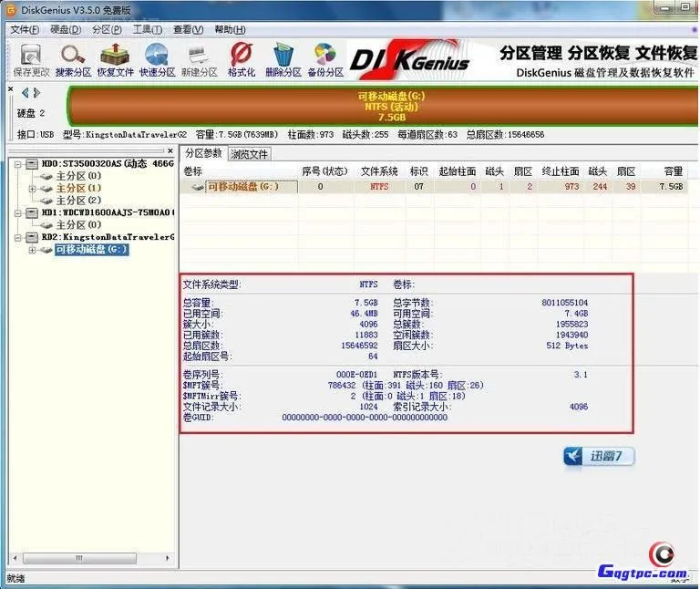Expand the 可移动磁盘(G:) tree node
This screenshot has height=589, width=700.
[x=33, y=250]
